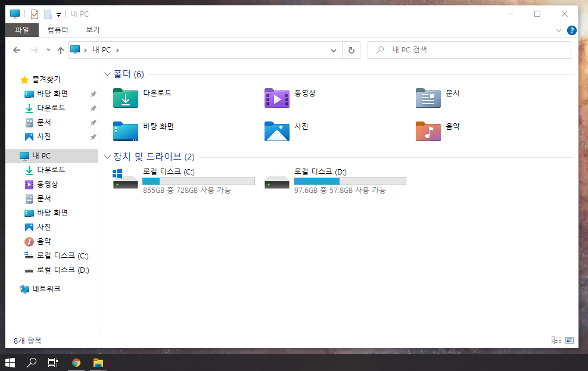Image resolution: width=588 pixels, height=371 pixels.
Task: Click the properties checkmark icon in title bar
Action: tap(35, 14)
